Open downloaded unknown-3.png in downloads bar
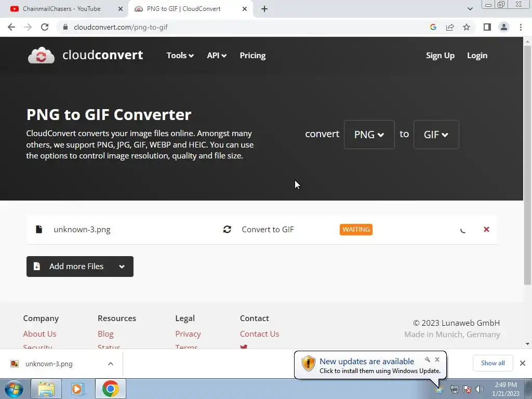This screenshot has height=399, width=532. (x=49, y=364)
